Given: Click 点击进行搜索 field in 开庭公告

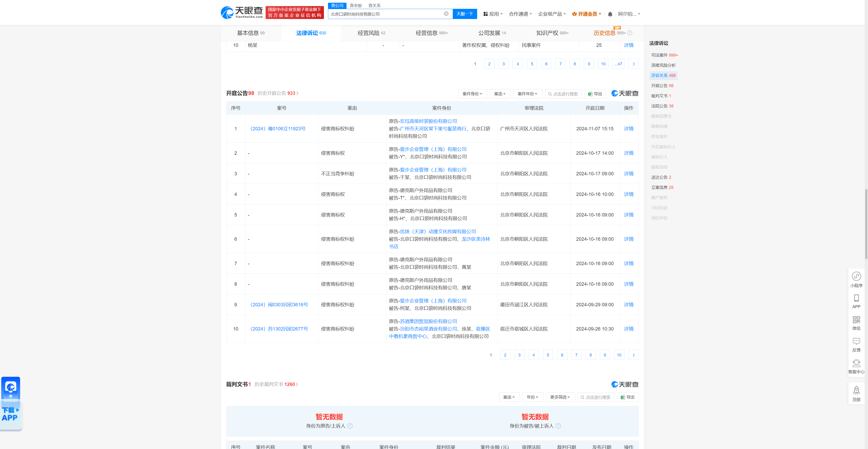Looking at the screenshot, I should click(563, 94).
